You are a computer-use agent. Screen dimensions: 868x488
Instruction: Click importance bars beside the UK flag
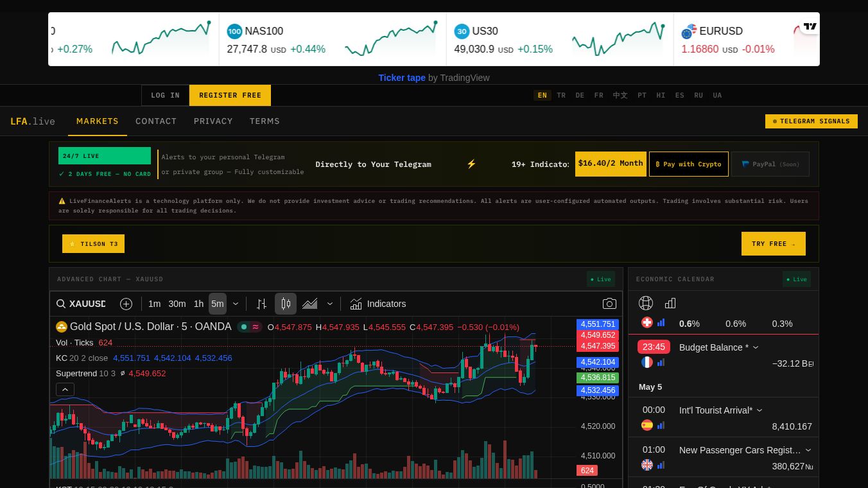(661, 465)
